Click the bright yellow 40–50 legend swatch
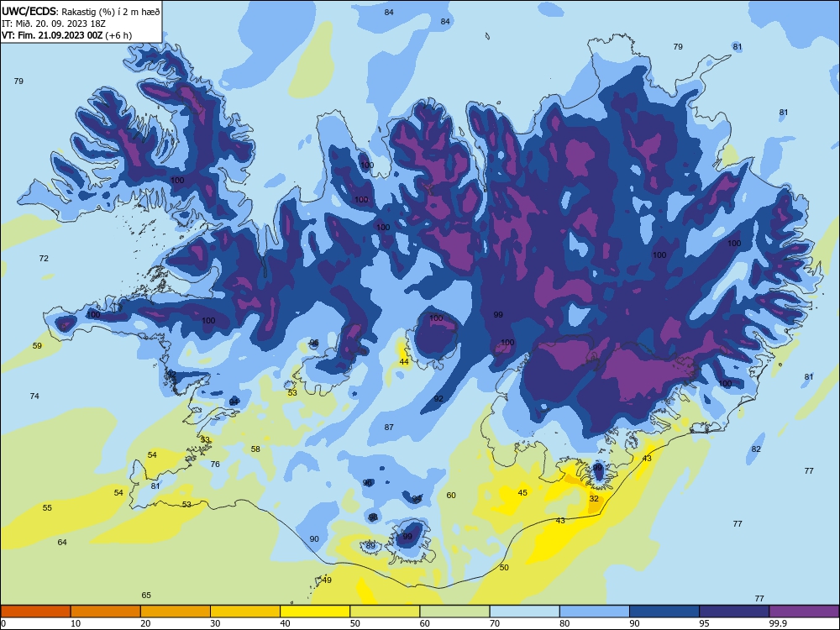Viewport: 840px width, 630px height. (315, 612)
